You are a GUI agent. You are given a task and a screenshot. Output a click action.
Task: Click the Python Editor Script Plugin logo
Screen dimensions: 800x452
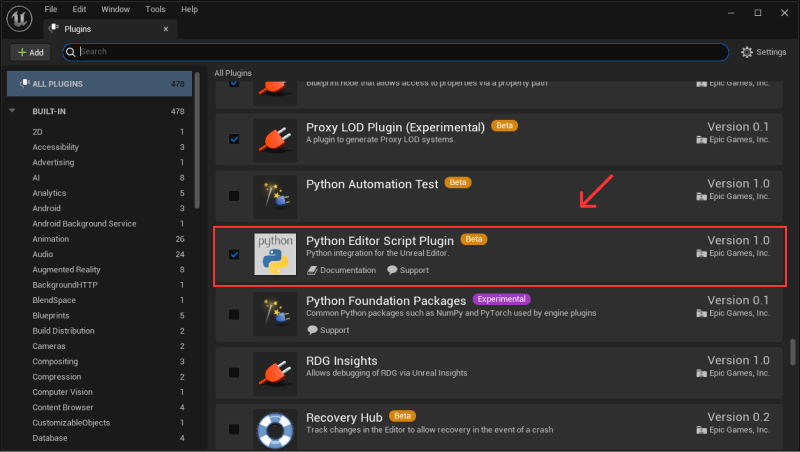coord(275,254)
